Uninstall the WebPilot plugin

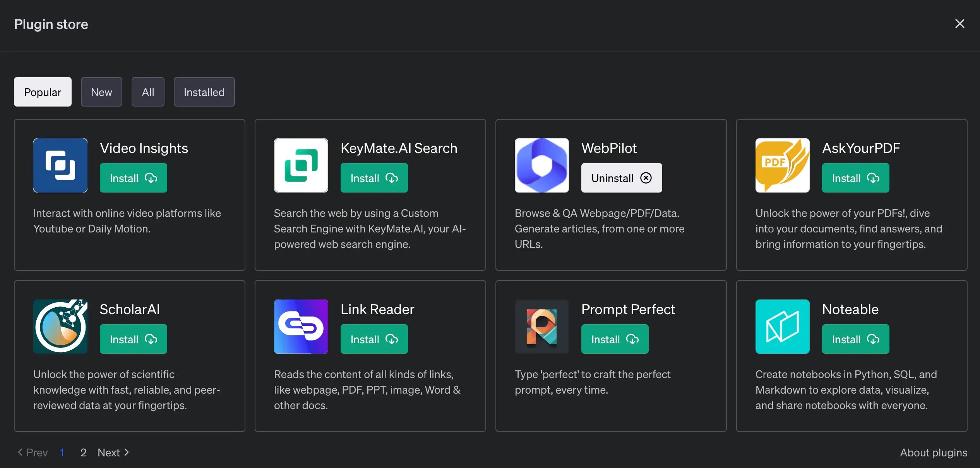pyautogui.click(x=622, y=178)
